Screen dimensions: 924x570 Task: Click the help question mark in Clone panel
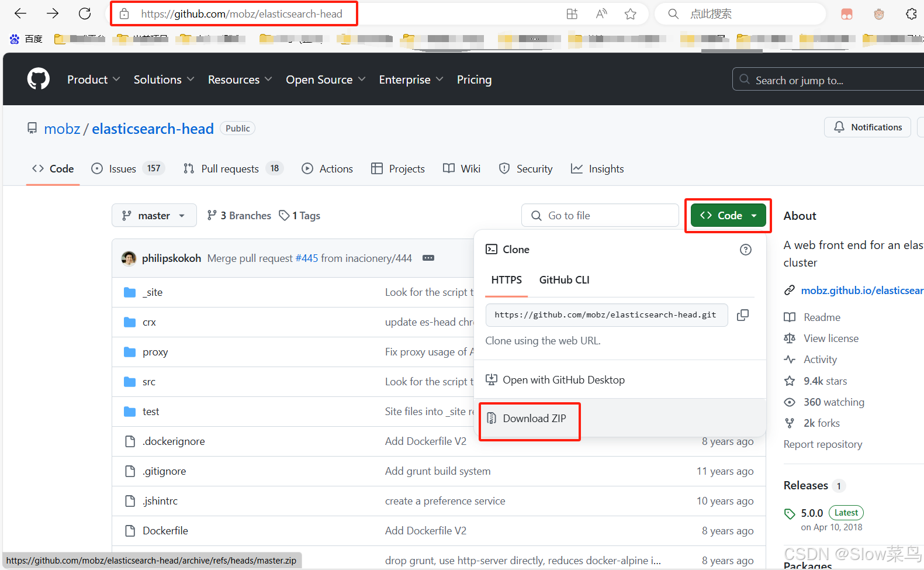[746, 250]
